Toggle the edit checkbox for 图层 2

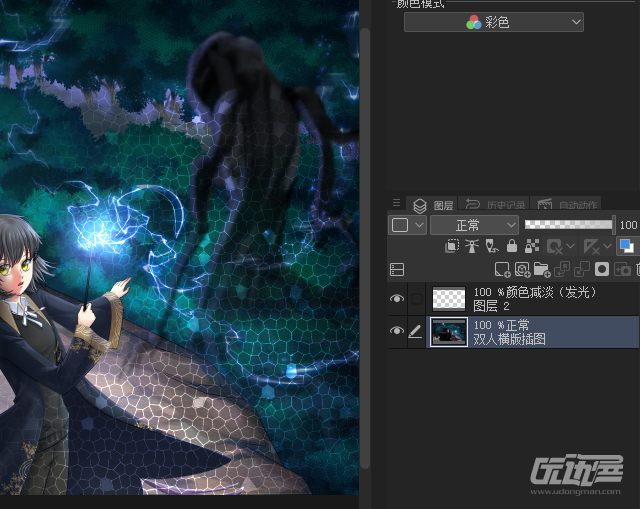click(x=417, y=299)
